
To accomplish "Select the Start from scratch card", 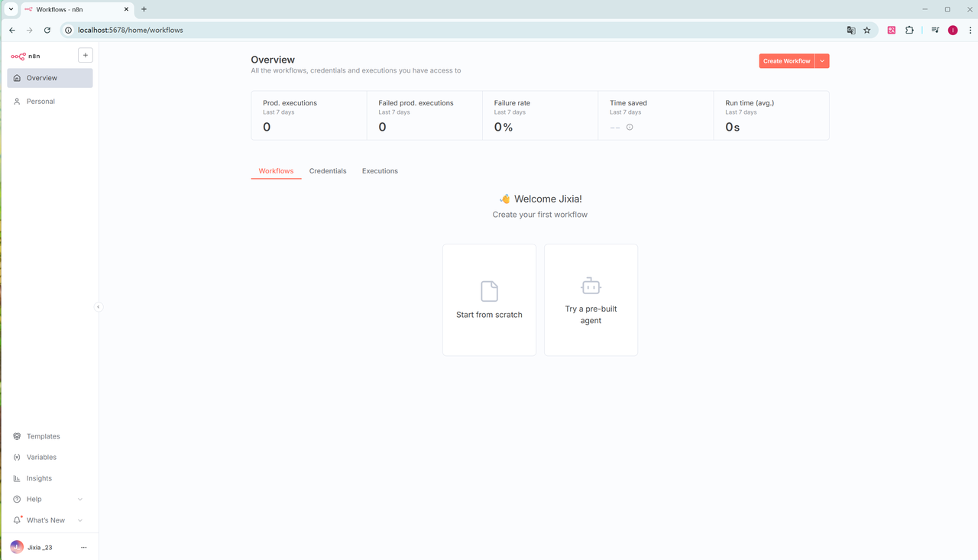I will (489, 299).
